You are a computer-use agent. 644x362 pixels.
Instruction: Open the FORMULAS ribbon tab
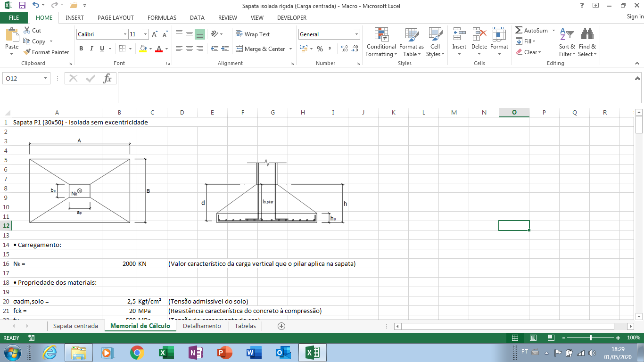pos(162,17)
